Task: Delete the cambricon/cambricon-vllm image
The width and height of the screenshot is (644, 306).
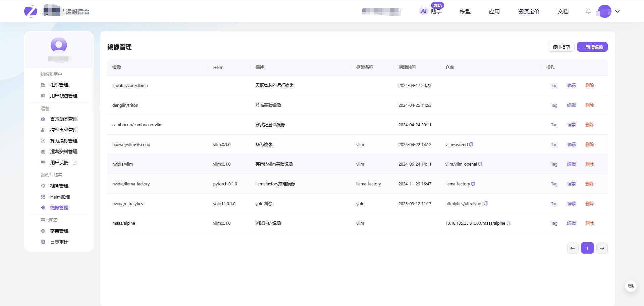Action: pos(590,125)
